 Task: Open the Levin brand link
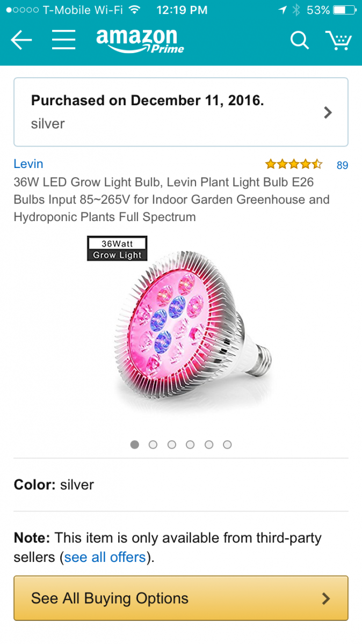tap(28, 164)
